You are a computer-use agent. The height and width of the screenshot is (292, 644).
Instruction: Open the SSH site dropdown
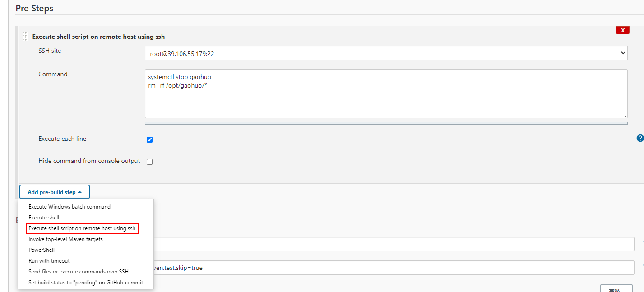point(386,53)
